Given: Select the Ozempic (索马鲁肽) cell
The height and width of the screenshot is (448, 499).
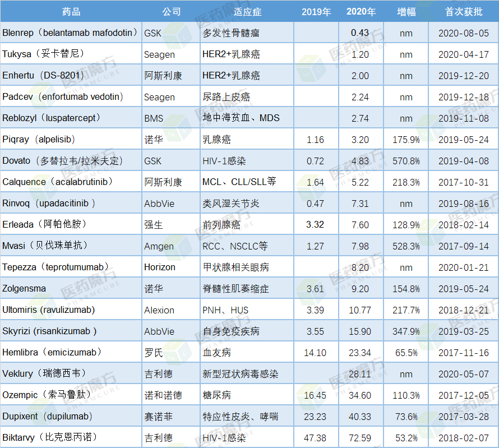Looking at the screenshot, I should tap(71, 395).
